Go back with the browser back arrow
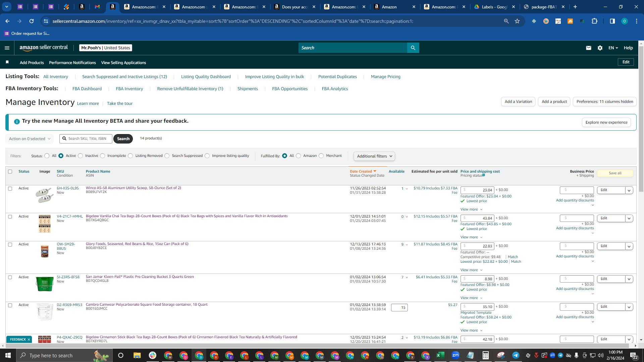The height and width of the screenshot is (362, 644). click(7, 21)
